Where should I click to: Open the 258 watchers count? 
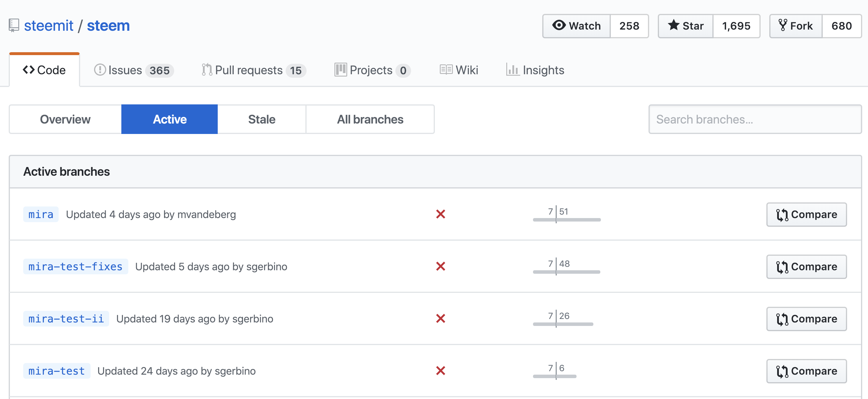pos(629,26)
